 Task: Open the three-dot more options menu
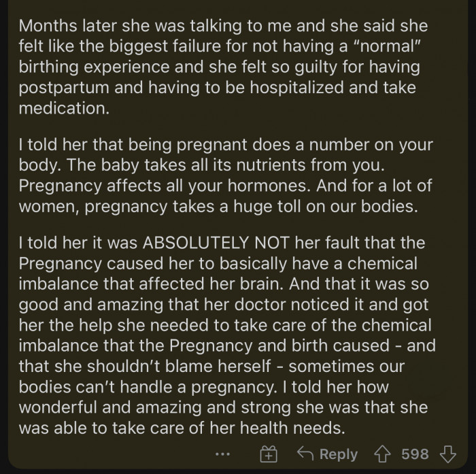coord(220,455)
